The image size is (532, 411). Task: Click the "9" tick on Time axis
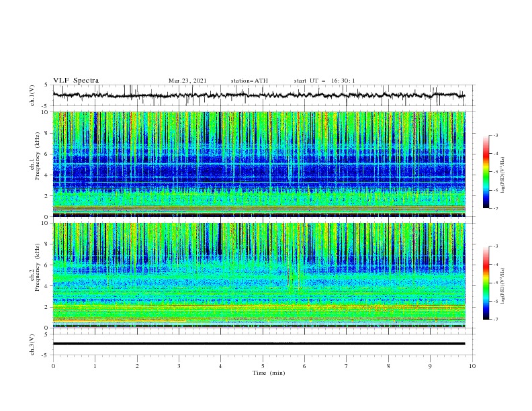pos(430,366)
